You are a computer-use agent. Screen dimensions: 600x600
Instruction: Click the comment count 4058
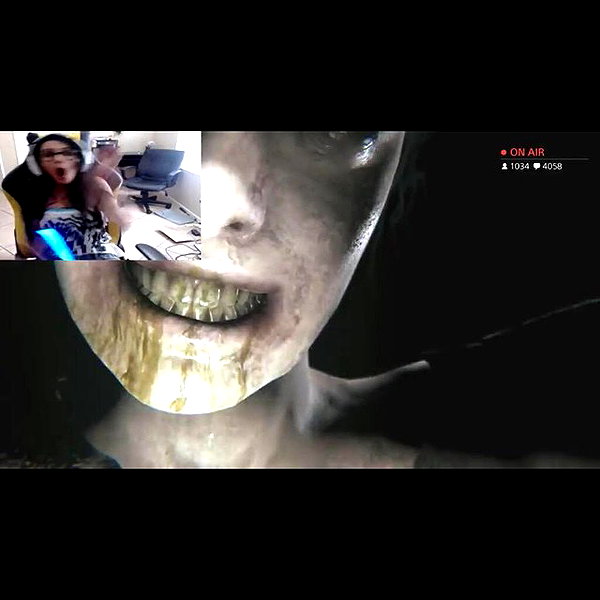[552, 166]
